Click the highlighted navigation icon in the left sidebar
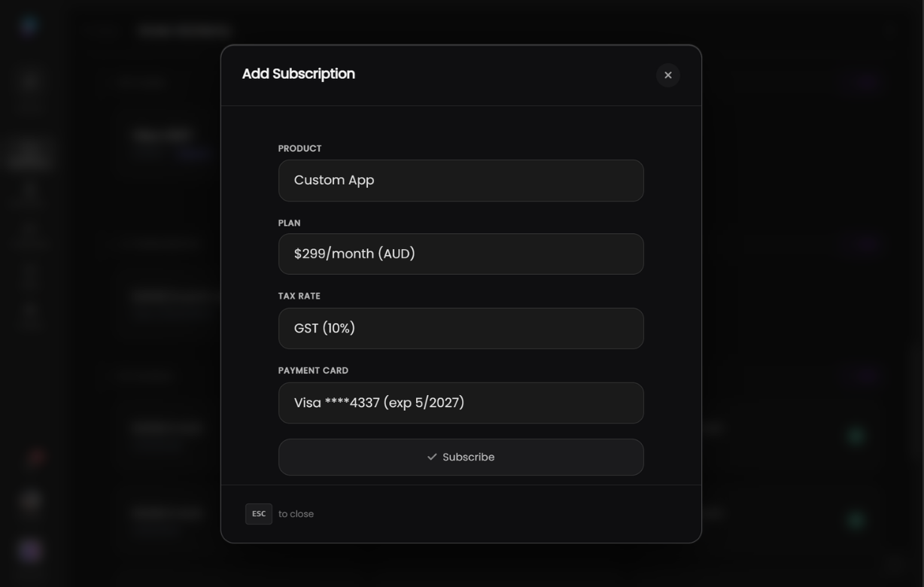Viewport: 924px width, 587px height. pyautogui.click(x=30, y=154)
